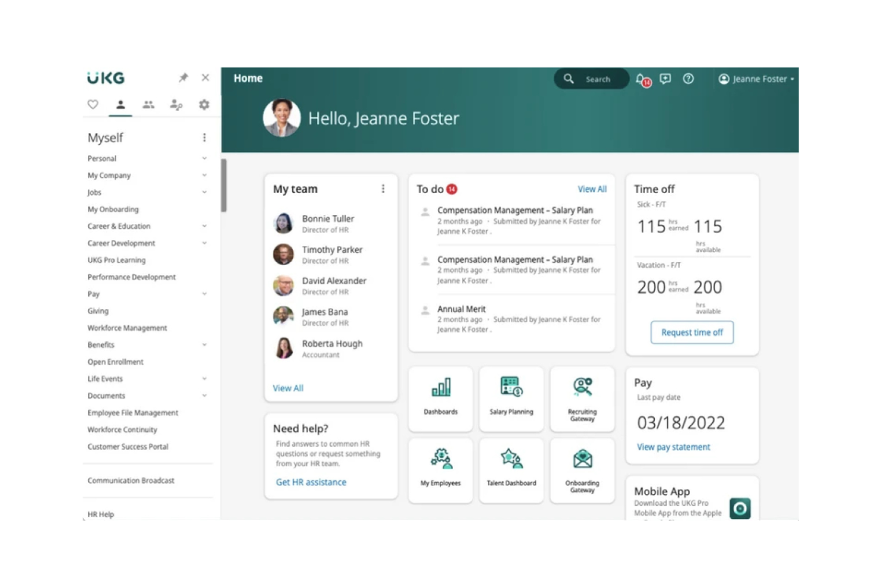Launch the Onboarding Gateway
The height and width of the screenshot is (588, 882).
click(x=582, y=469)
